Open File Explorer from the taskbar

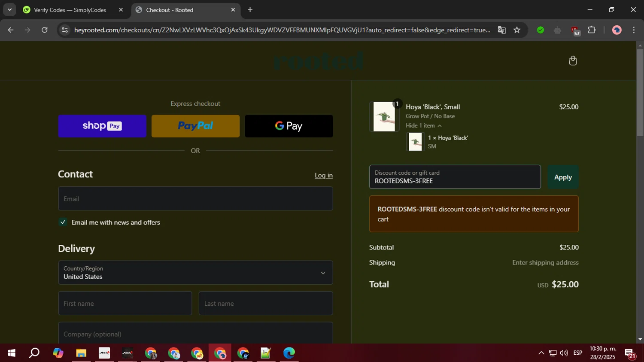click(81, 353)
